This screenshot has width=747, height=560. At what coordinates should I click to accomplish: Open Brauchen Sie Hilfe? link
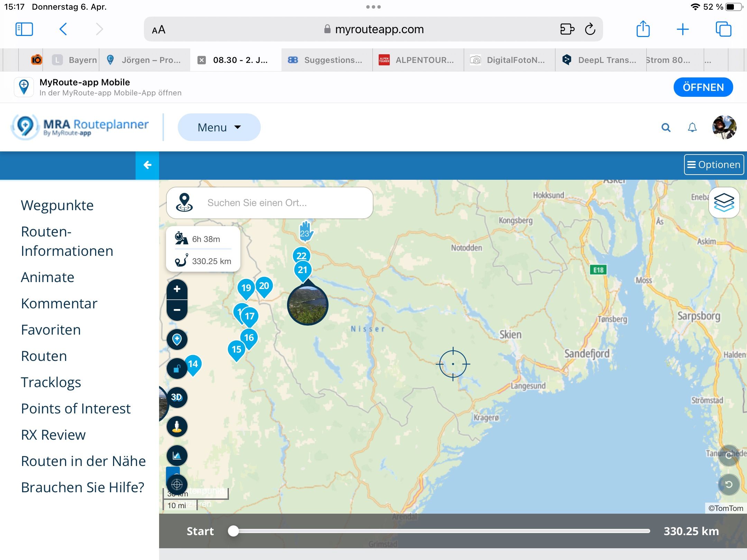click(x=83, y=487)
